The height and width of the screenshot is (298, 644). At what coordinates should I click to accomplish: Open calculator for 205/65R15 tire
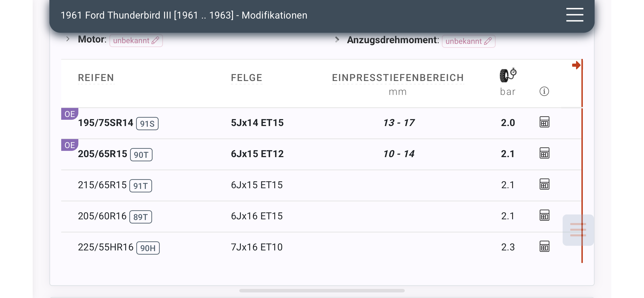pyautogui.click(x=544, y=153)
